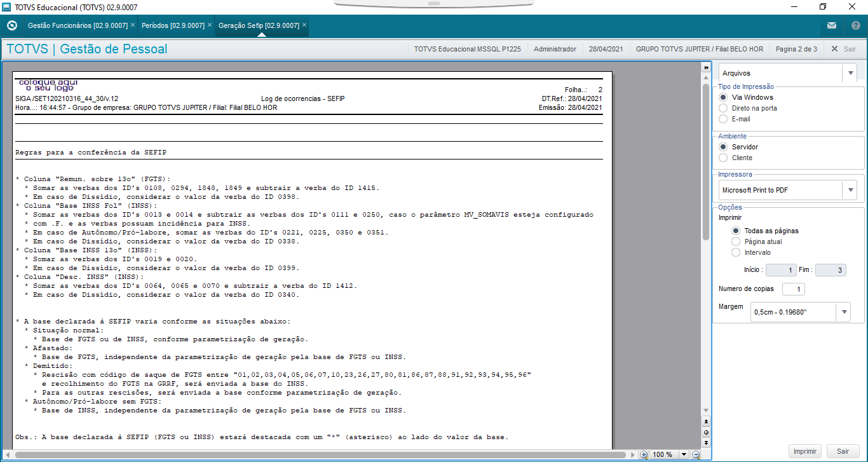
Task: Collapse the side panel with double-arrow icon
Action: (x=706, y=67)
